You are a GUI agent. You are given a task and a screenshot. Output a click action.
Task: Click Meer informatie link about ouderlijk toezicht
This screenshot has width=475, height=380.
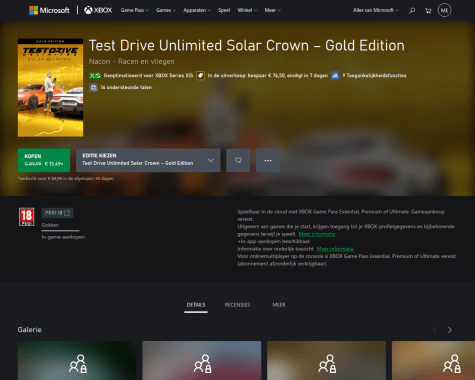pos(335,249)
